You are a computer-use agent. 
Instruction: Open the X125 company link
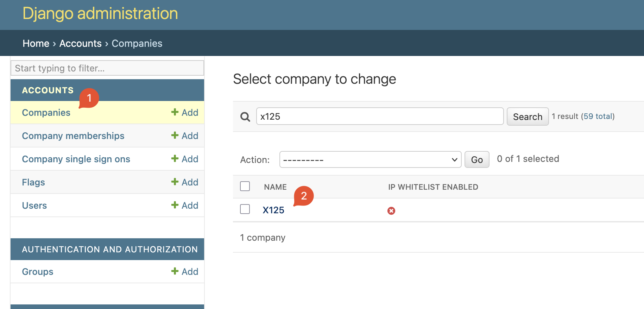click(x=273, y=210)
